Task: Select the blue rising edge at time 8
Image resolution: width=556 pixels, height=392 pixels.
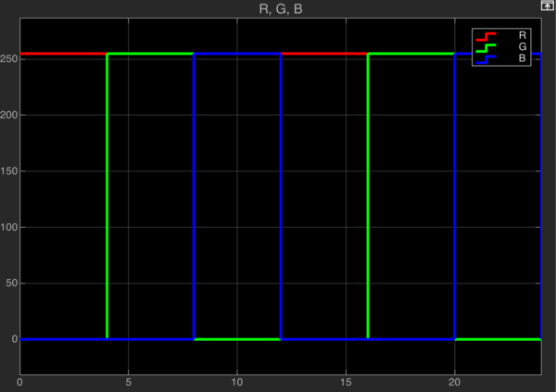Action: tap(194, 195)
